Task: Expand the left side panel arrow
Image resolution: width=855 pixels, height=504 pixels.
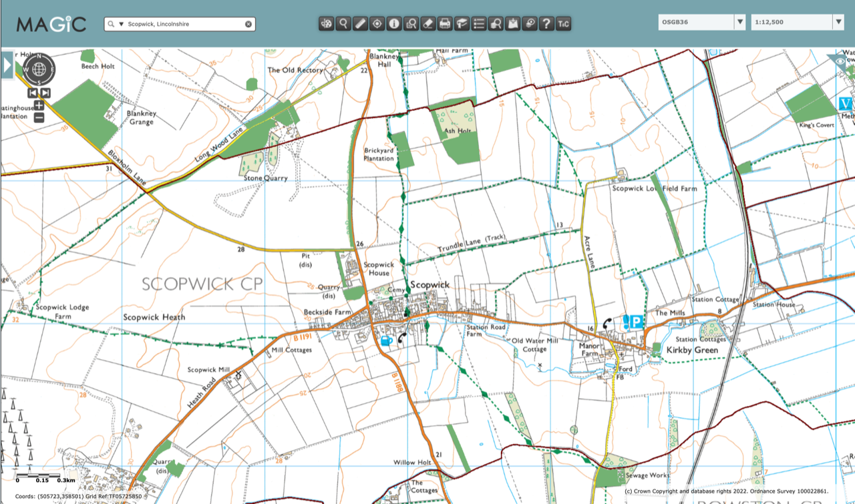Action: click(7, 65)
